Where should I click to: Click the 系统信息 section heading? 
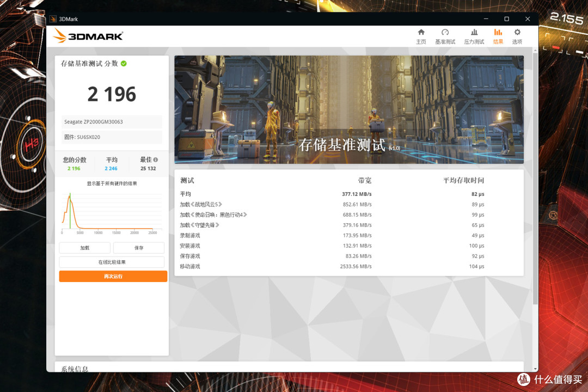tap(75, 369)
